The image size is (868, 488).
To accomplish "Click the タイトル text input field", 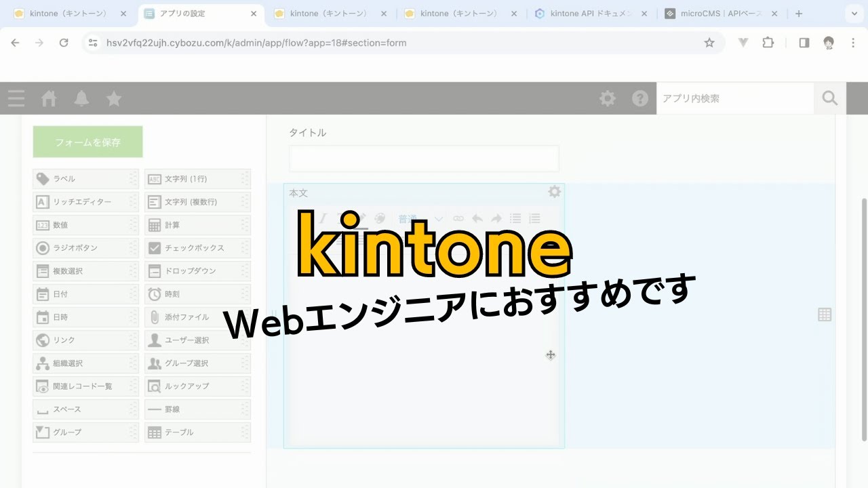I will pos(424,159).
